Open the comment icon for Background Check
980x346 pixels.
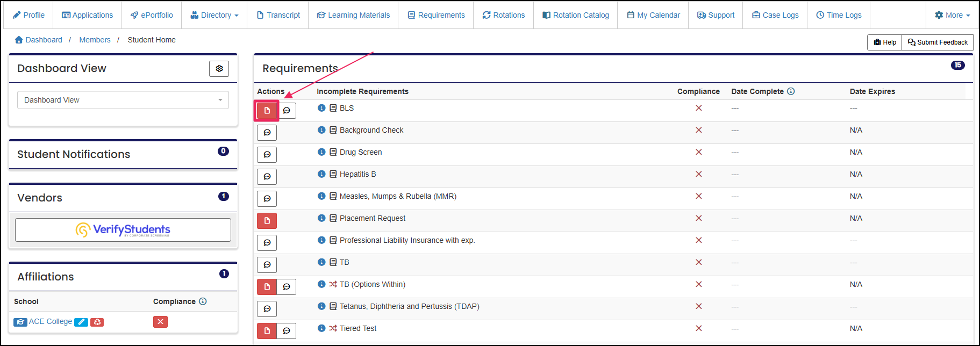pos(267,133)
